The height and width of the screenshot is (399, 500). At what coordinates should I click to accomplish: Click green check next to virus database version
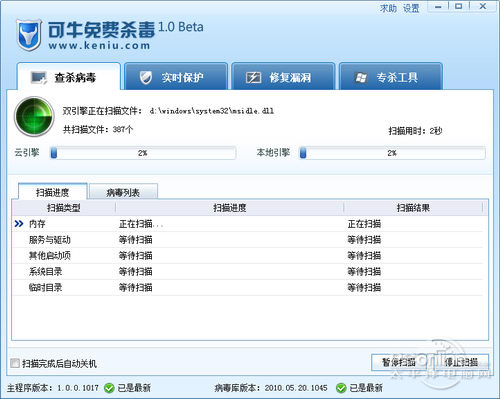click(x=341, y=388)
